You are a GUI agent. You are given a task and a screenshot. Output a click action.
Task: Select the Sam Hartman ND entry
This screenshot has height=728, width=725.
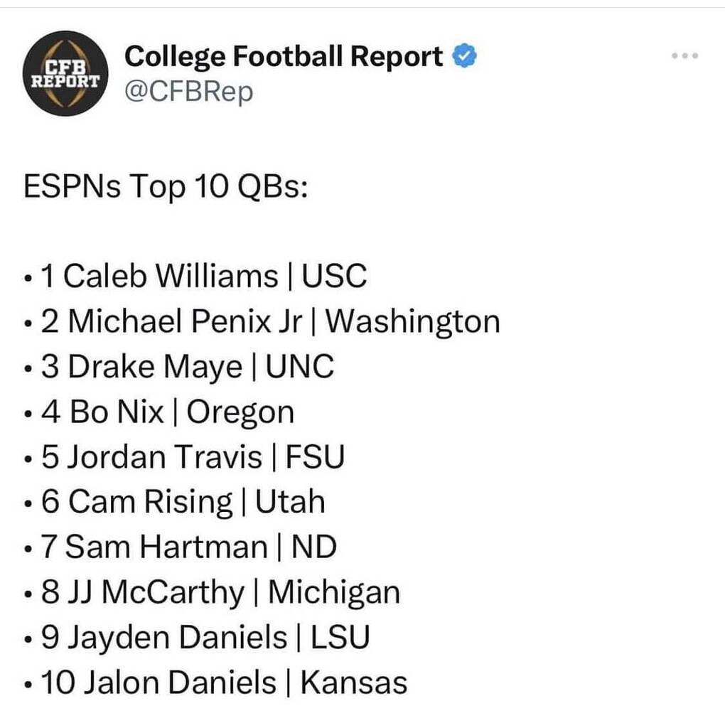click(x=179, y=547)
